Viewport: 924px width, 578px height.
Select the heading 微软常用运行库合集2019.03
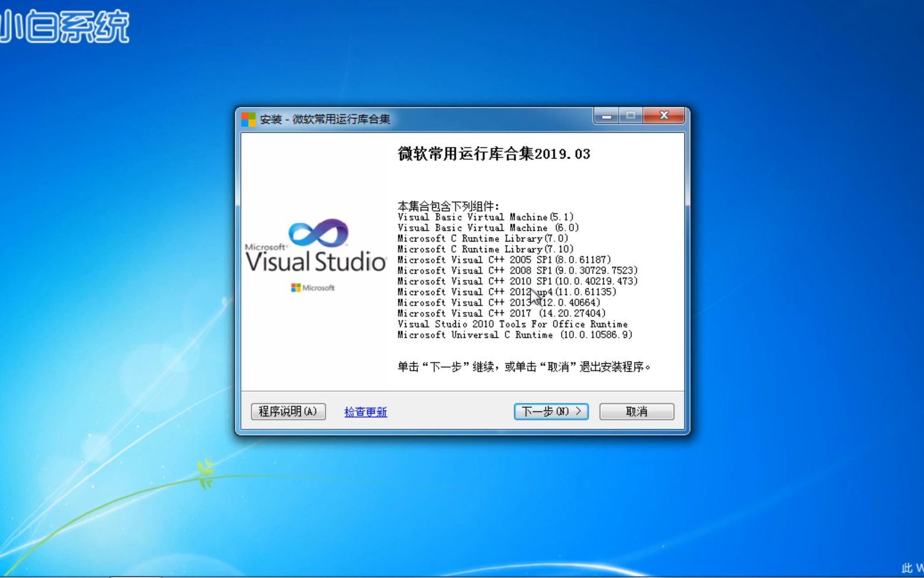coord(494,154)
